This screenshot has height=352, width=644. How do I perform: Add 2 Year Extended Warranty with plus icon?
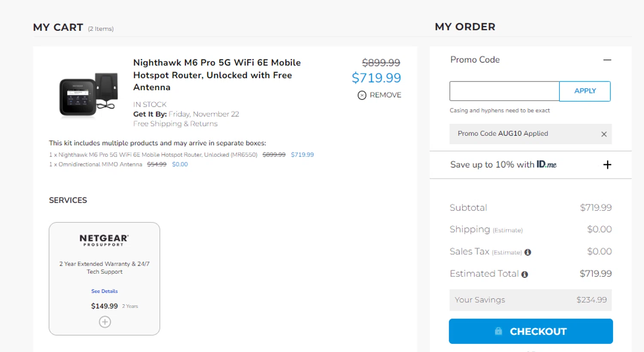105,321
